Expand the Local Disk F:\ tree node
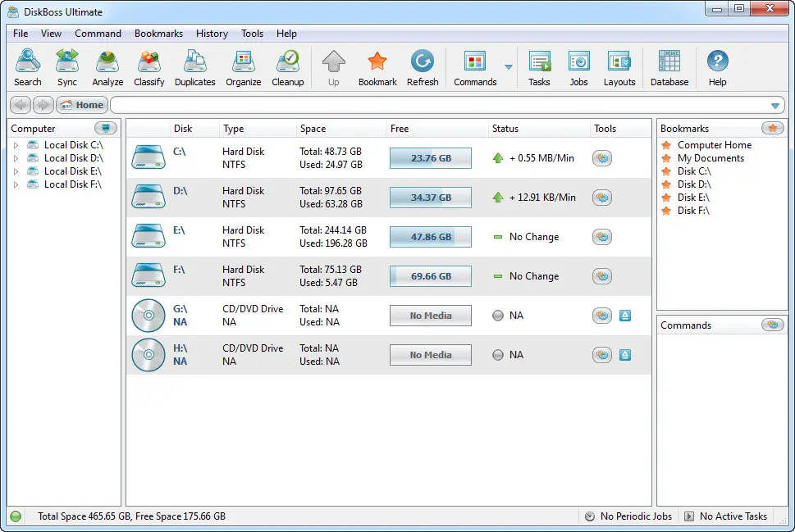This screenshot has width=795, height=532. coord(16,185)
